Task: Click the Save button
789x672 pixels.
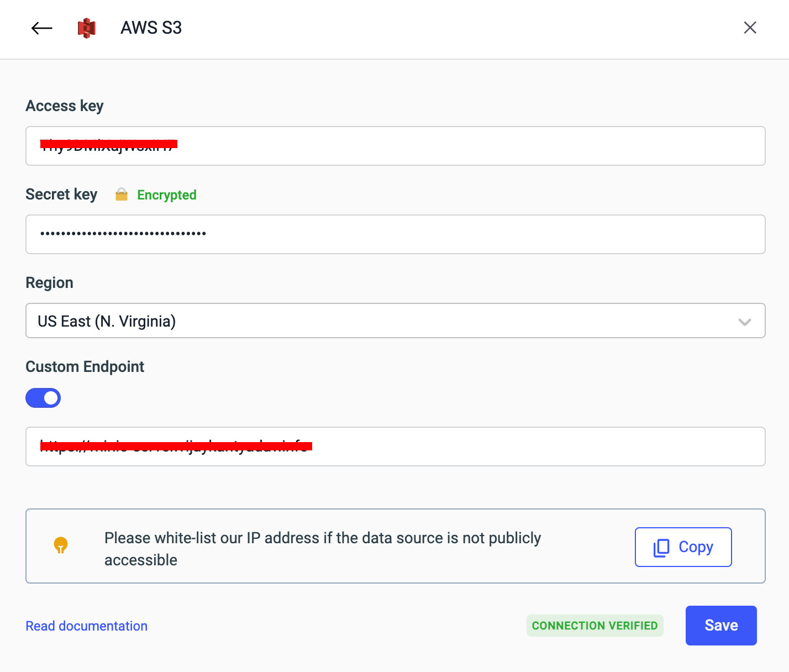Action: [x=720, y=626]
